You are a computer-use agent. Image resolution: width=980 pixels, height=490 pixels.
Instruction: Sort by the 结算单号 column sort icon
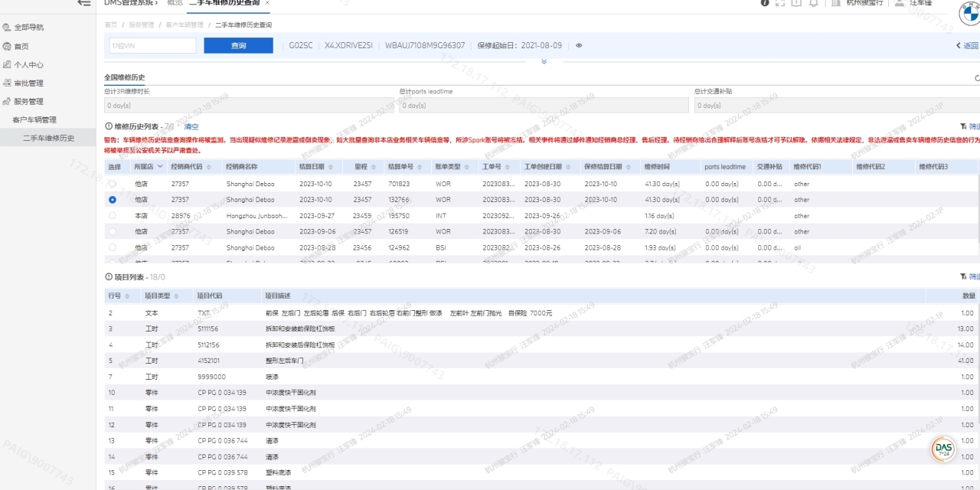tap(419, 166)
